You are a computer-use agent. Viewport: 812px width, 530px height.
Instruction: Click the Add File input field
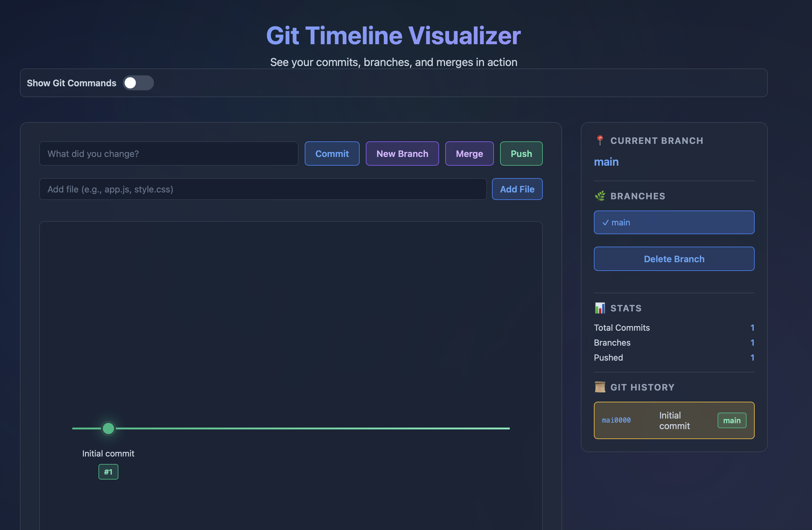tap(263, 189)
